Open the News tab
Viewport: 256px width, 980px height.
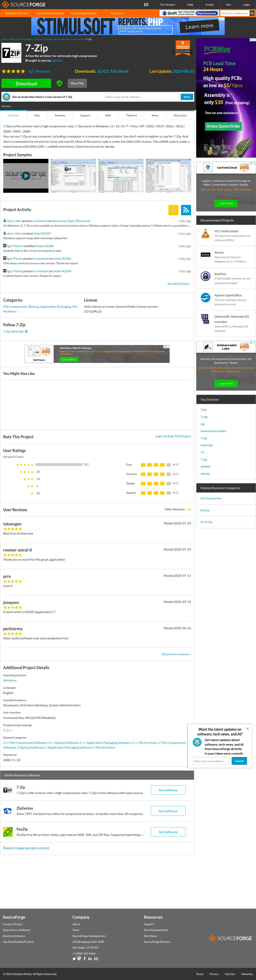pyautogui.click(x=155, y=115)
